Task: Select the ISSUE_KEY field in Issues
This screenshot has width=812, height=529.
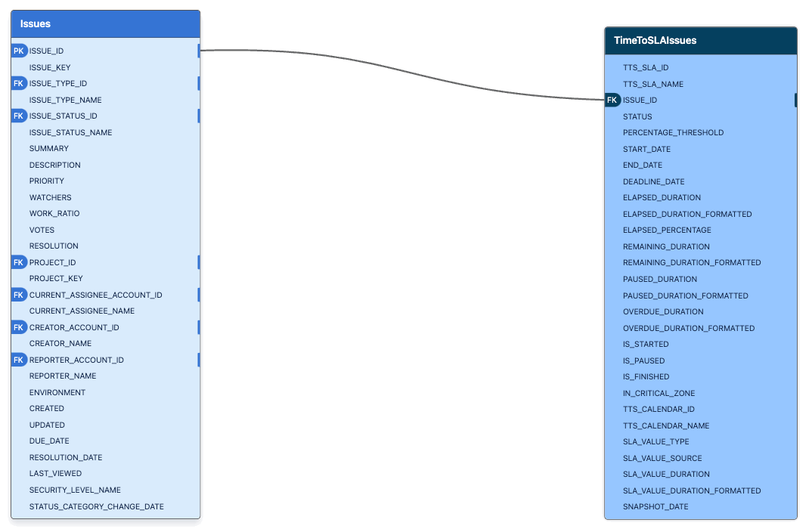Action: point(50,67)
